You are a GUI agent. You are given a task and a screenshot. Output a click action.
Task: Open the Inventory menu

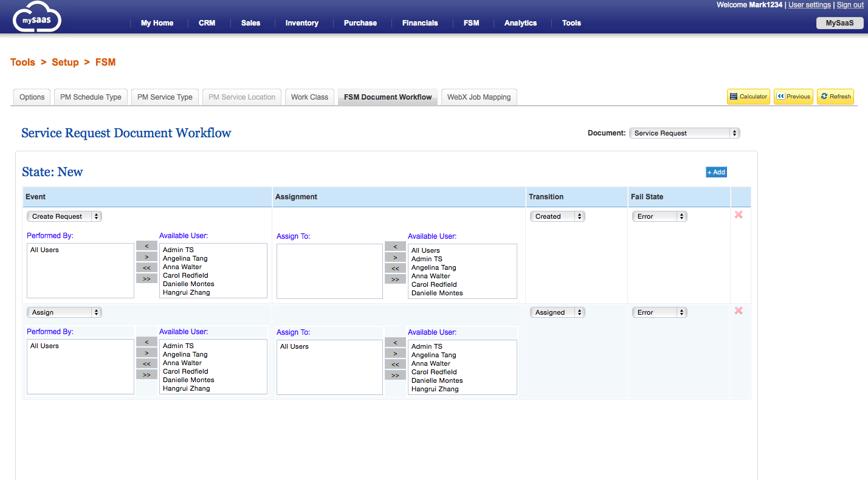pos(302,23)
